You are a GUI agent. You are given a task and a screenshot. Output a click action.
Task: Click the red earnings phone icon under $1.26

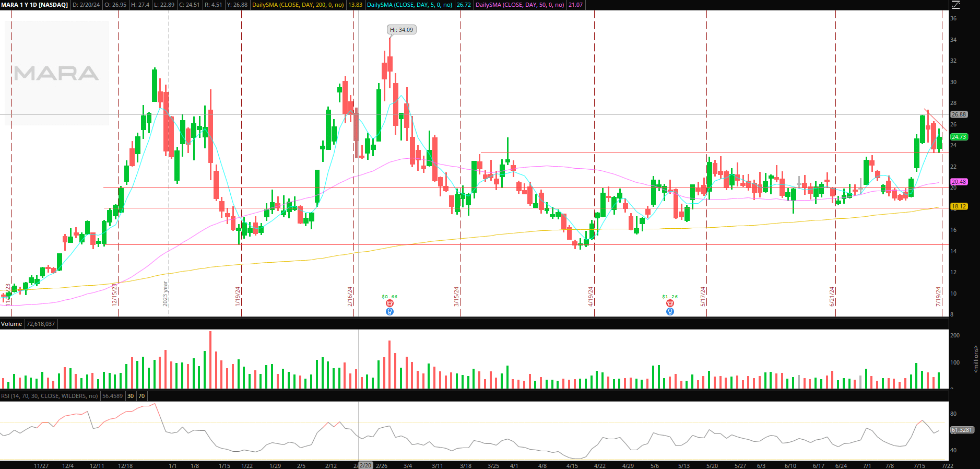pos(670,303)
